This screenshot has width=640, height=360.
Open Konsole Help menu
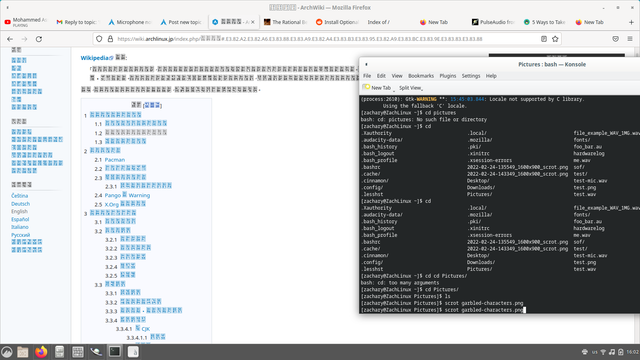(x=491, y=76)
